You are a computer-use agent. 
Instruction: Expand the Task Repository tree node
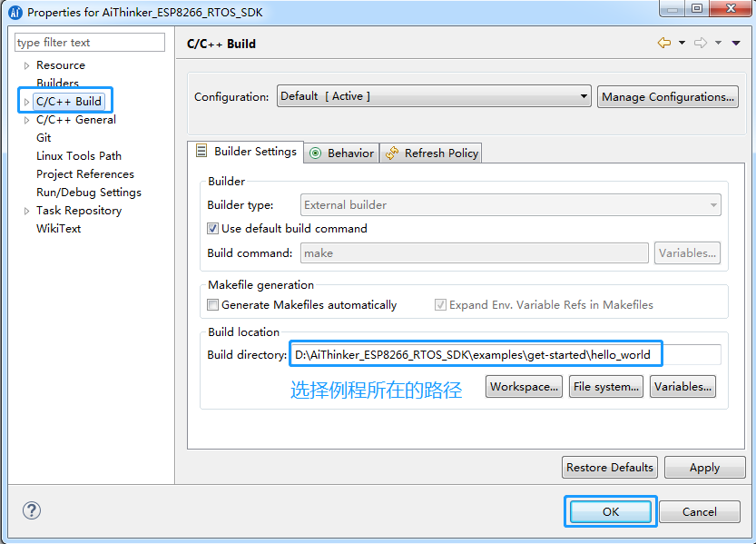tap(26, 211)
